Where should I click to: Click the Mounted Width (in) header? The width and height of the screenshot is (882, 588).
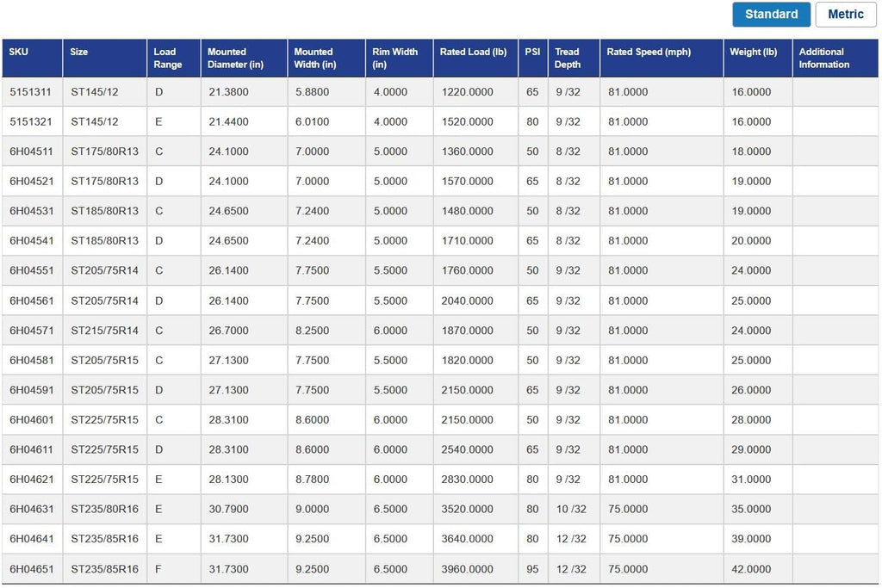(326, 58)
